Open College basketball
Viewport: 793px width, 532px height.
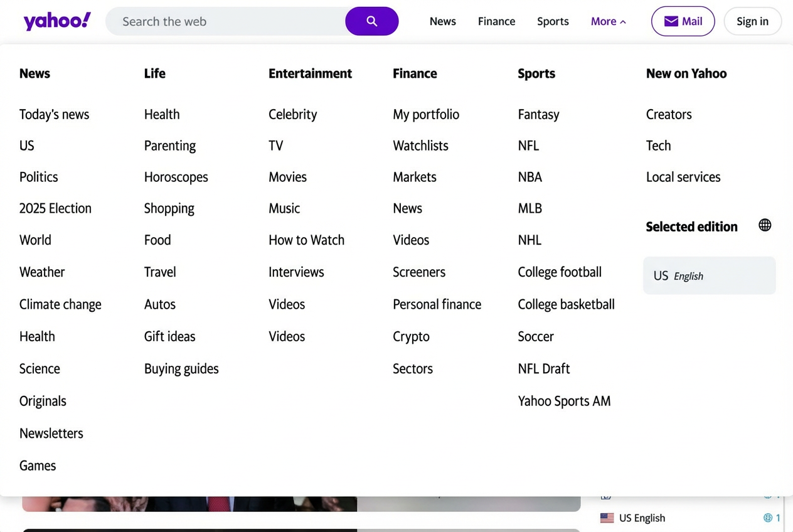tap(567, 304)
